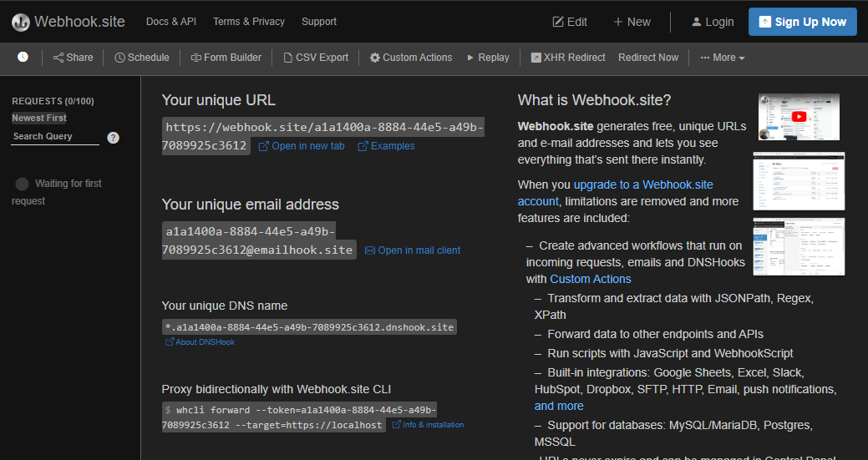Viewport: 868px width, 460px height.
Task: Play the YouTube video thumbnail
Action: 799,117
